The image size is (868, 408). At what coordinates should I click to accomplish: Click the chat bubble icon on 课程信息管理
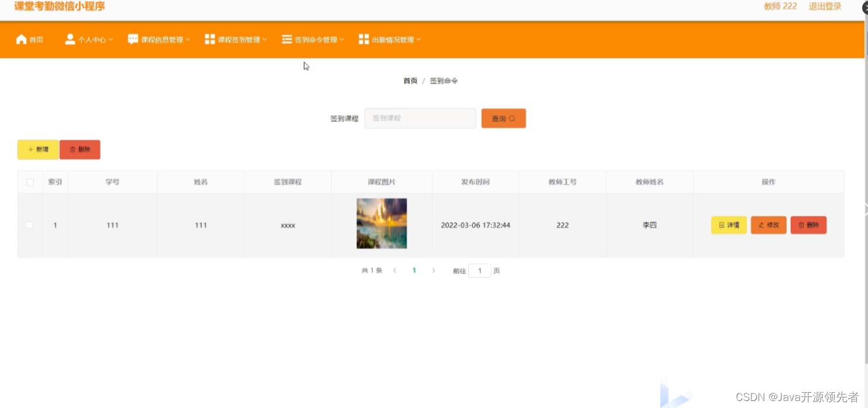(x=133, y=39)
